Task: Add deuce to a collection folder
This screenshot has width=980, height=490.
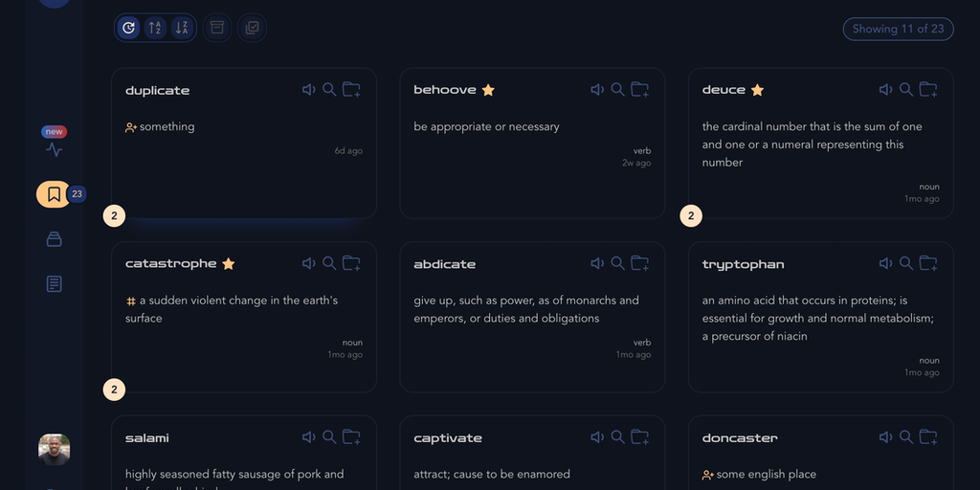Action: pyautogui.click(x=927, y=90)
